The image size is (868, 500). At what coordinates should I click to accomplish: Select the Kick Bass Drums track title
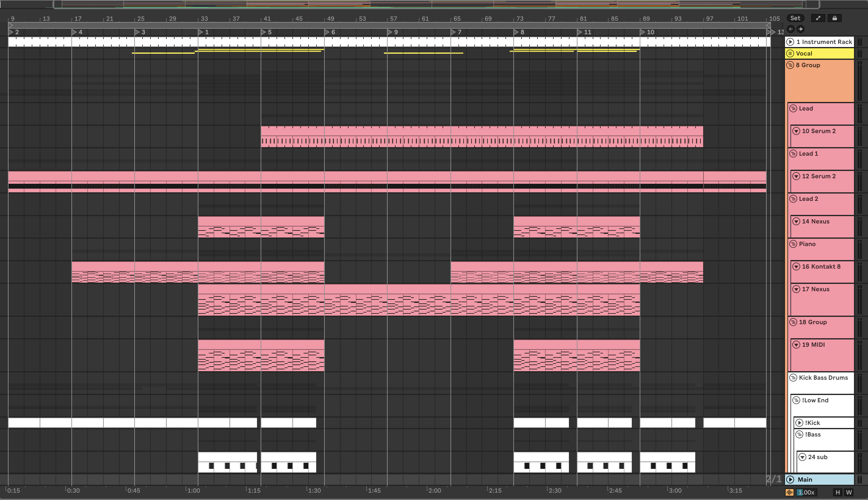(x=823, y=378)
